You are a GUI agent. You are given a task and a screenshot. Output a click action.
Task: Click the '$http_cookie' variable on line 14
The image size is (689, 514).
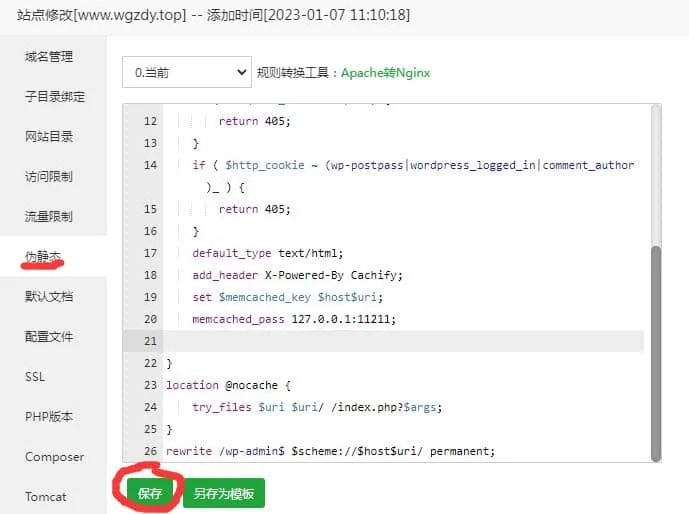(265, 165)
